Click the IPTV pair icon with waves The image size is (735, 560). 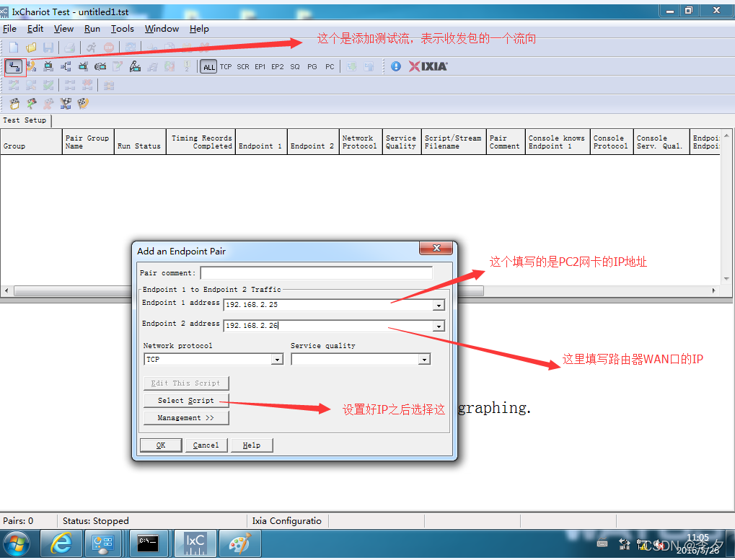point(100,66)
